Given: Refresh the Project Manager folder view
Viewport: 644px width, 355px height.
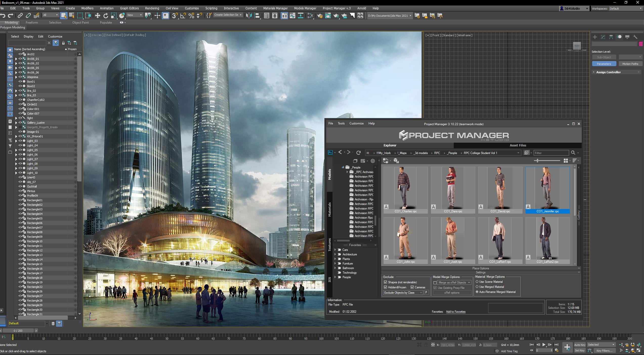Looking at the screenshot, I should (x=358, y=153).
